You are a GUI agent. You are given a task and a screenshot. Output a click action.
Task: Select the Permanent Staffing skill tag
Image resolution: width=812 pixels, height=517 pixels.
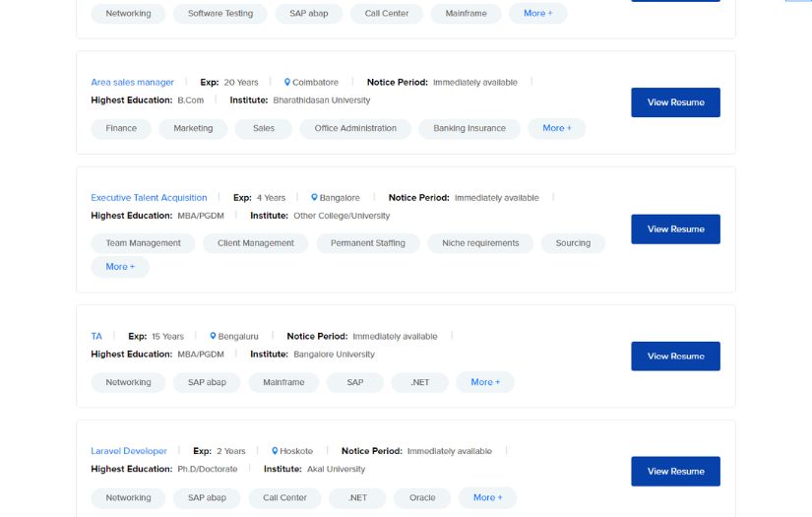[x=368, y=243]
